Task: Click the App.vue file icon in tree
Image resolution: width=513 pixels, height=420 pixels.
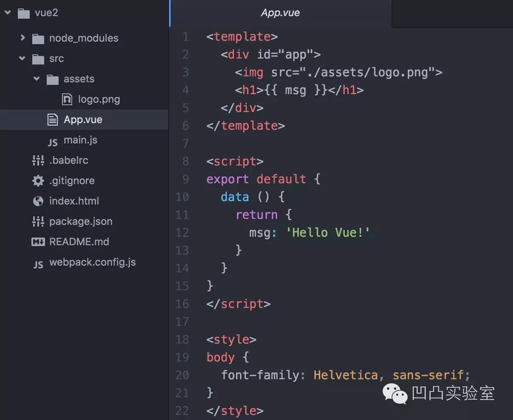Action: pyautogui.click(x=52, y=120)
